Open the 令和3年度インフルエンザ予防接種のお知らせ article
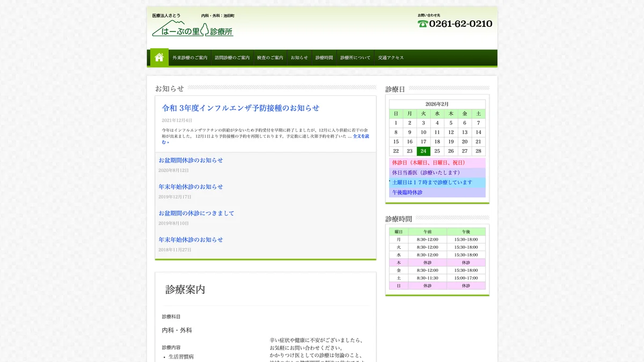 click(x=238, y=107)
